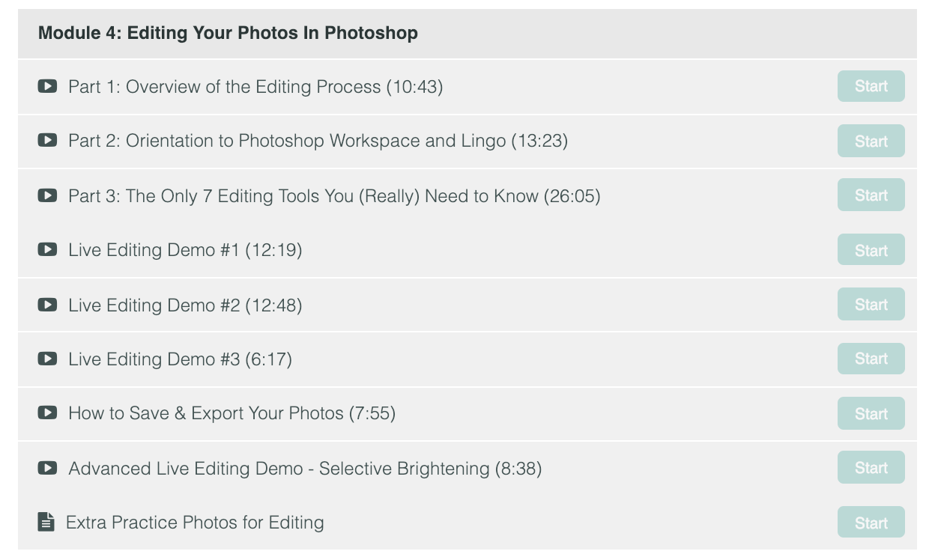Start How to Save & Export lesson

pos(871,413)
